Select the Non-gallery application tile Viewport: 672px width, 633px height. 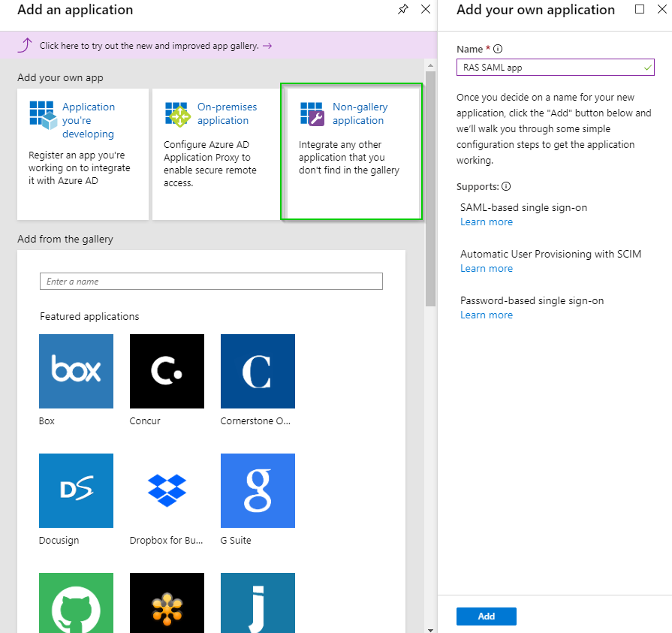[351, 152]
